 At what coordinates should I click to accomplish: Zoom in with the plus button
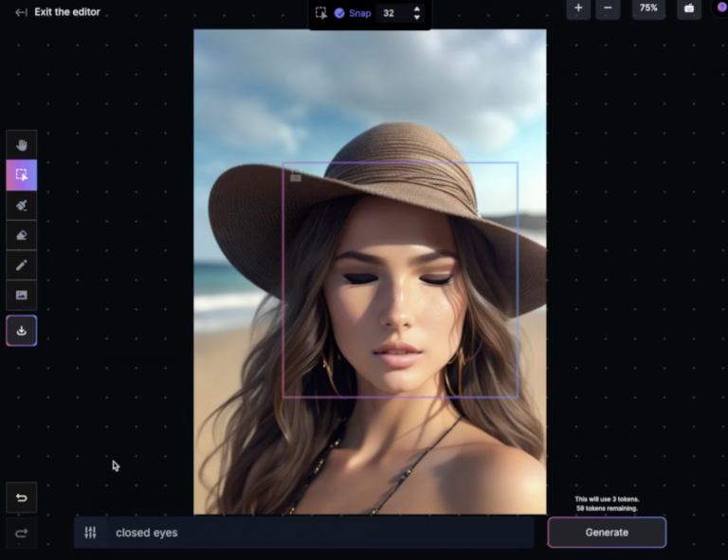(x=578, y=8)
